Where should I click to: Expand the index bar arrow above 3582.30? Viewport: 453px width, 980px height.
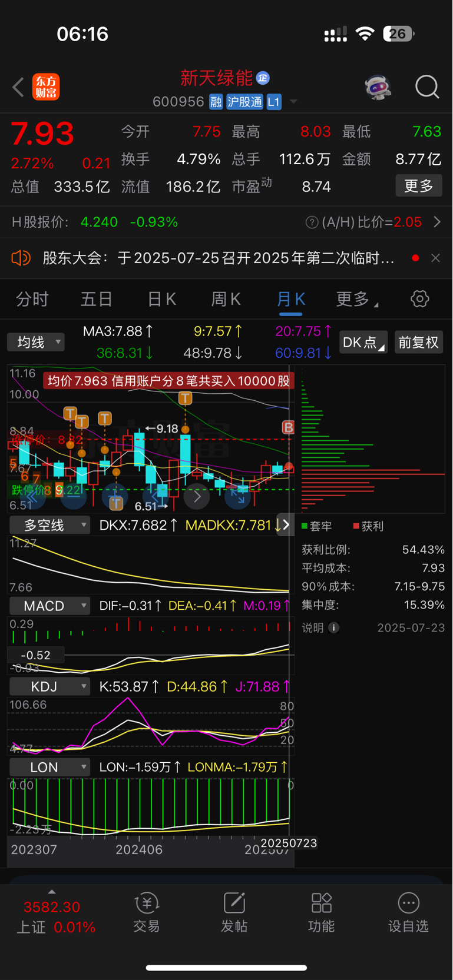52,892
